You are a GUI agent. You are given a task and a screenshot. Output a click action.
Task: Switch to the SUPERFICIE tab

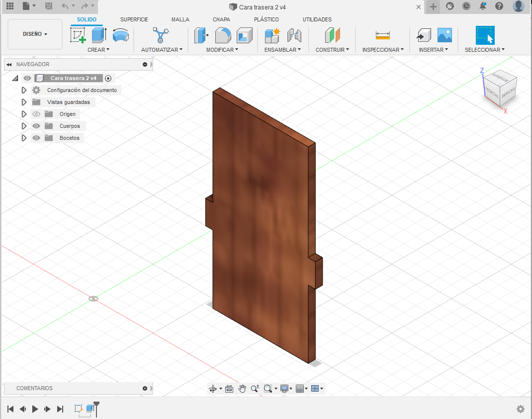click(x=134, y=19)
